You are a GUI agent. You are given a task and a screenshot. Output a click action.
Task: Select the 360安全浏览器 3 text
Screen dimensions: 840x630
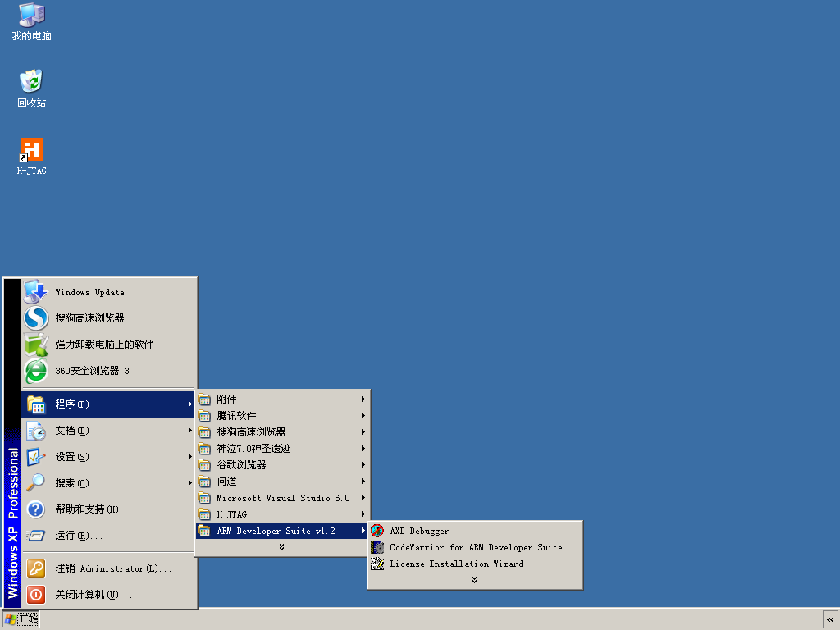click(92, 371)
